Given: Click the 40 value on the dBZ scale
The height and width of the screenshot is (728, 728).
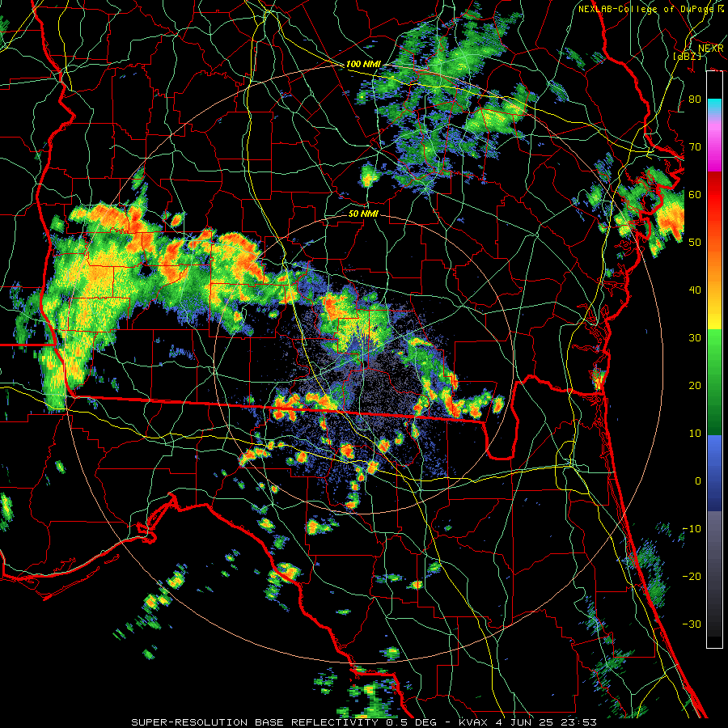Looking at the screenshot, I should (695, 290).
